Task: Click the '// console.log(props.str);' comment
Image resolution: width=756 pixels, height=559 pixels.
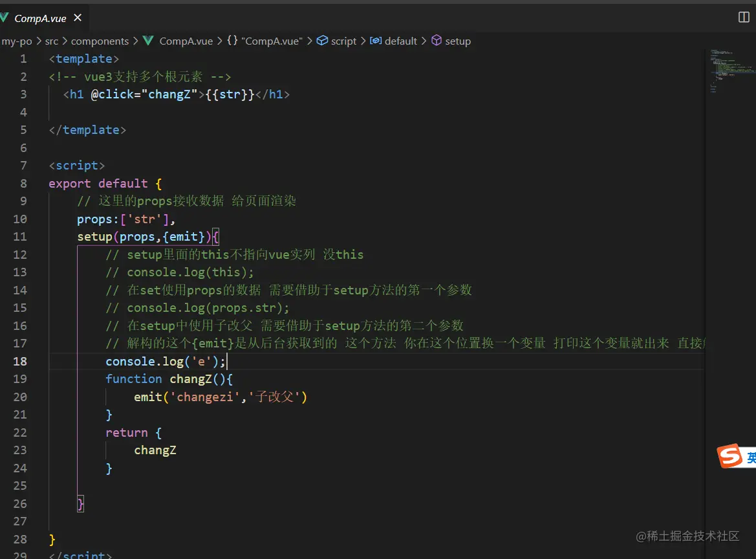Action: pyautogui.click(x=198, y=308)
